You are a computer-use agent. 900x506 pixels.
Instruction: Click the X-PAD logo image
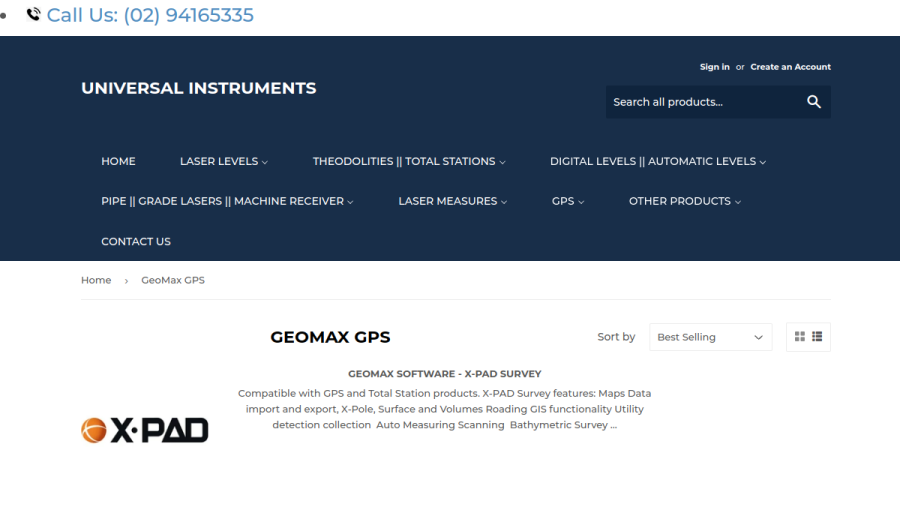[x=145, y=430]
